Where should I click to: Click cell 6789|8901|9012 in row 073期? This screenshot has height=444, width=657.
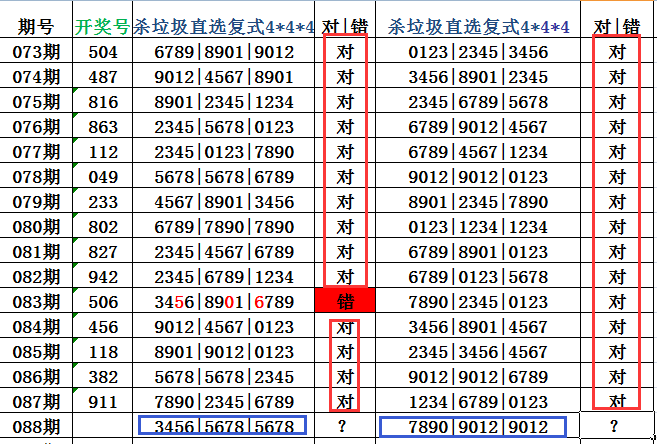point(224,52)
